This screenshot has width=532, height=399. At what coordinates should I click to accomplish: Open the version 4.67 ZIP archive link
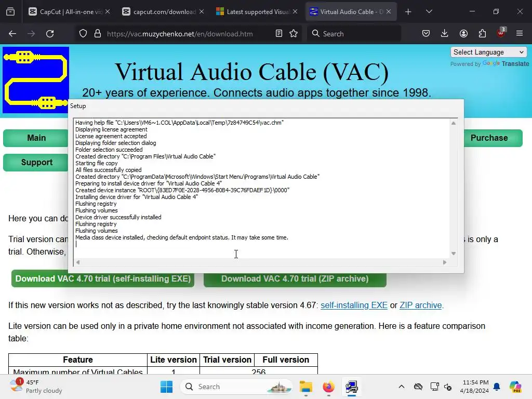point(421,305)
